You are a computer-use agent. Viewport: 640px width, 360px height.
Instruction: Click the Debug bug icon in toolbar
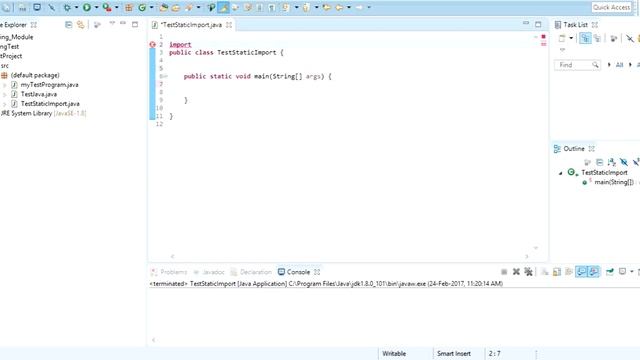point(67,7)
